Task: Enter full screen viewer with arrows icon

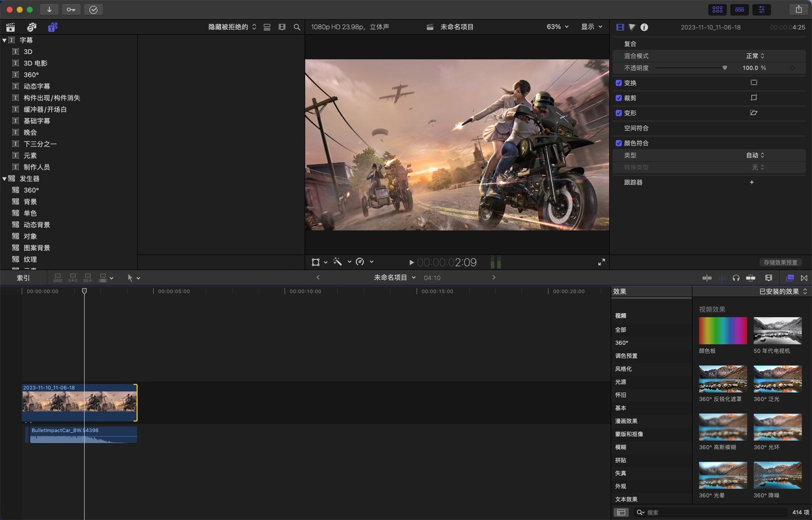Action: click(601, 262)
